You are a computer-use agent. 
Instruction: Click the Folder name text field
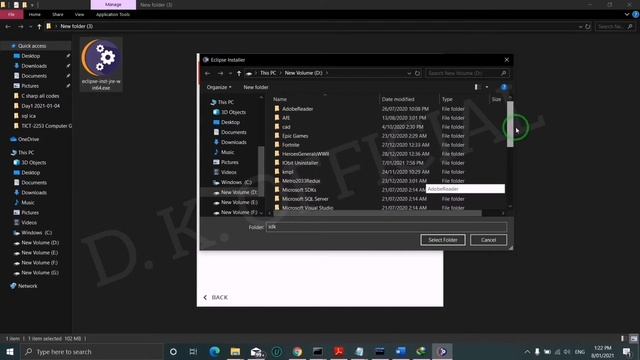tap(387, 227)
